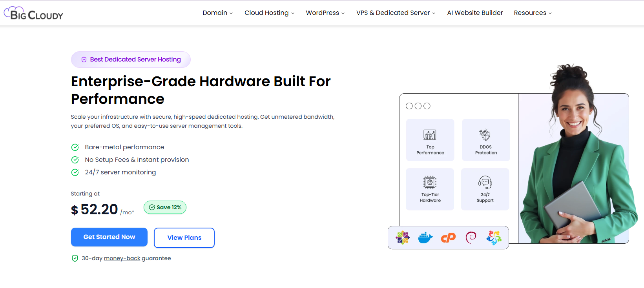
Task: Click the 24/7 server monitoring text
Action: [x=120, y=172]
